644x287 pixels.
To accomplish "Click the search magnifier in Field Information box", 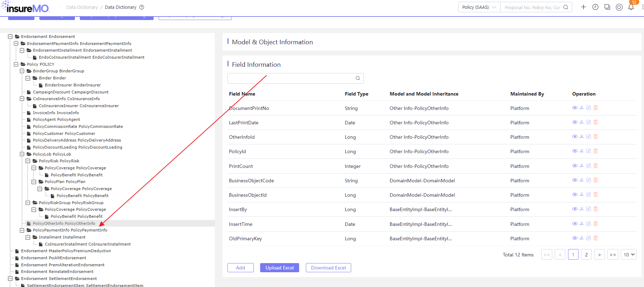I will [358, 78].
